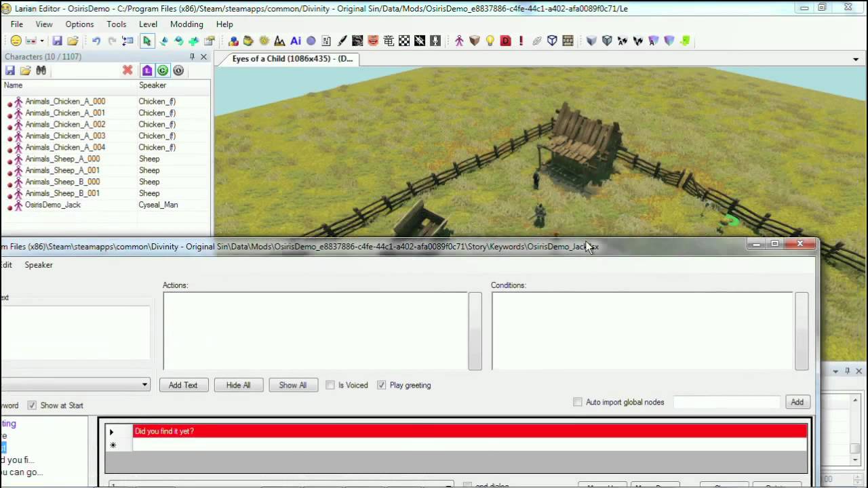Click the Show All button
Viewport: 868px width, 488px height.
coord(292,385)
